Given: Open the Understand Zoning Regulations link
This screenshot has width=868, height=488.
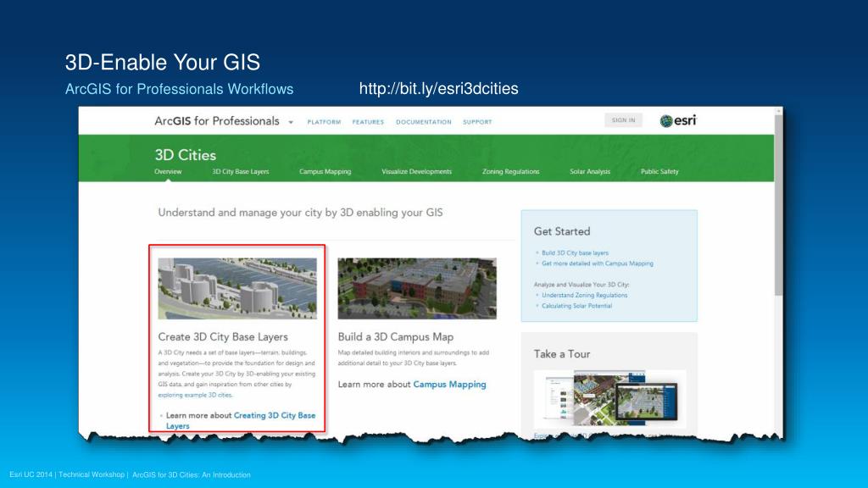Looking at the screenshot, I should pyautogui.click(x=585, y=295).
